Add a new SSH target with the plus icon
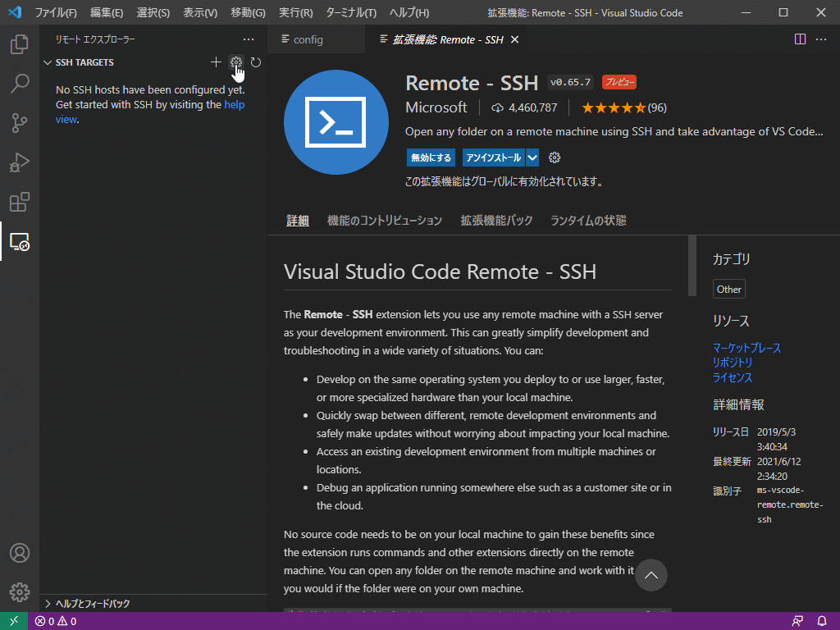The height and width of the screenshot is (630, 840). coord(216,62)
